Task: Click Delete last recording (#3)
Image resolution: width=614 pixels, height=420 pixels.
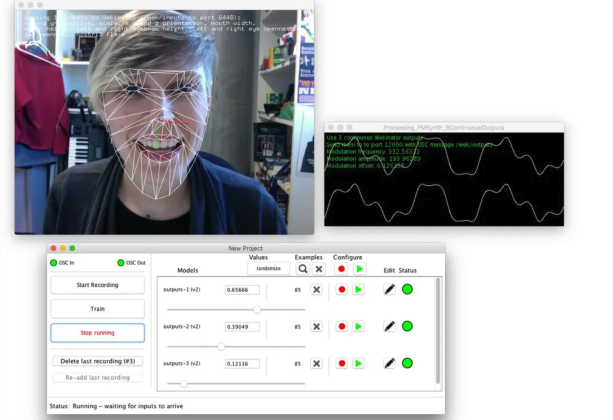Action: 98,361
